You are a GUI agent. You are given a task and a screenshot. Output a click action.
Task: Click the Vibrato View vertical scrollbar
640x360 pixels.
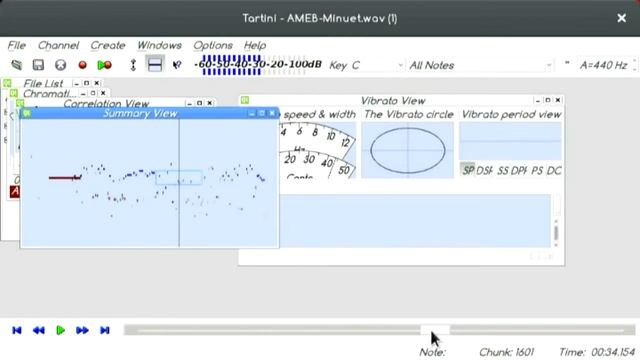point(556,233)
